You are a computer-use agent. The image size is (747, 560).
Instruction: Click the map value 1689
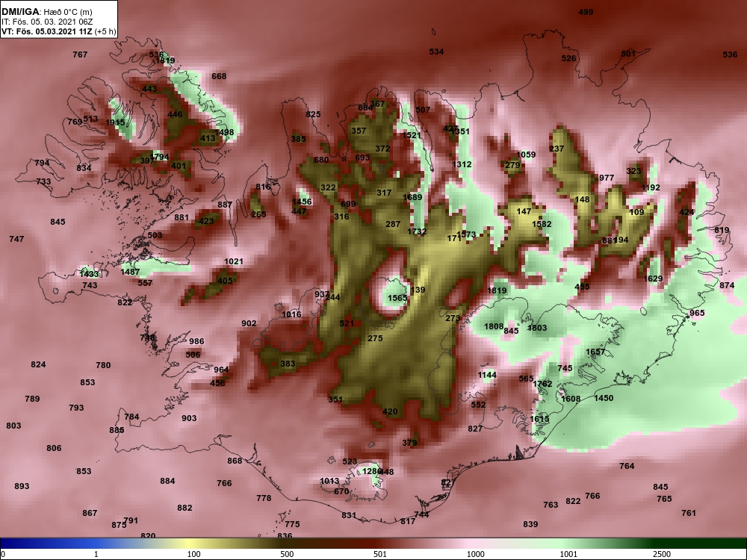tap(412, 197)
